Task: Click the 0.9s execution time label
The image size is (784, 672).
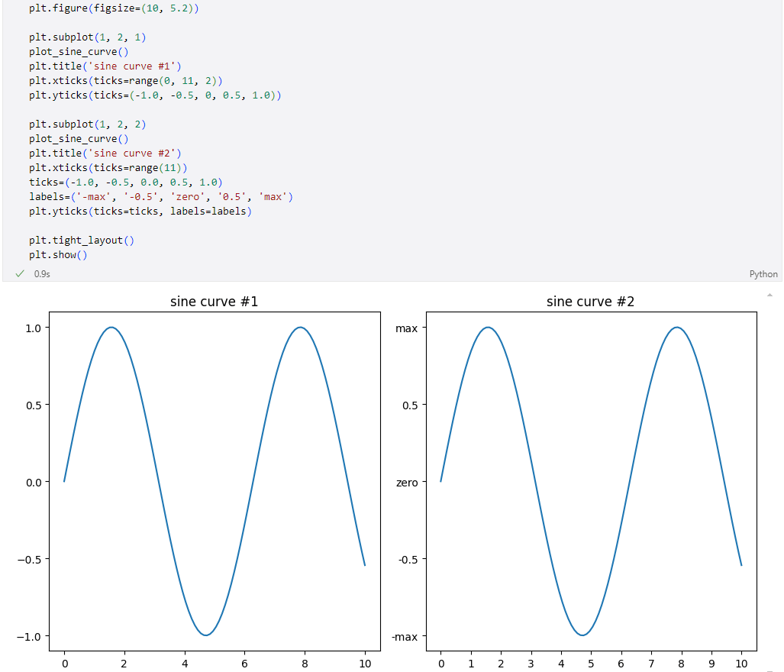Action: [x=42, y=274]
